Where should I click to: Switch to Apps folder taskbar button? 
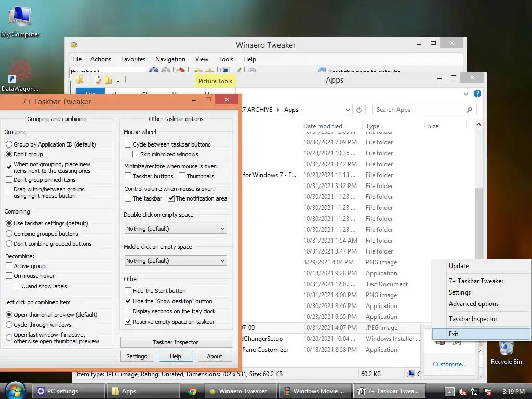click(143, 391)
